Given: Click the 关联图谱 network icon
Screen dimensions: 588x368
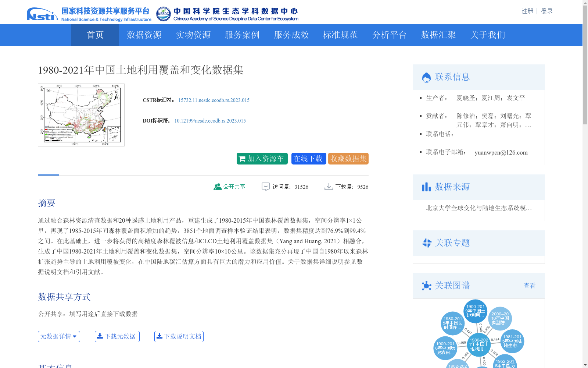Looking at the screenshot, I should 426,286.
